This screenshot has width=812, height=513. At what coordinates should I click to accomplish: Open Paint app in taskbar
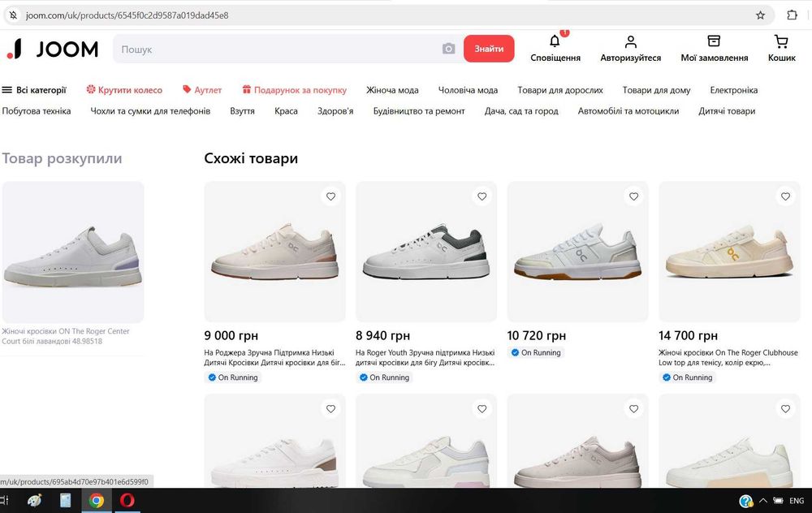(x=34, y=501)
